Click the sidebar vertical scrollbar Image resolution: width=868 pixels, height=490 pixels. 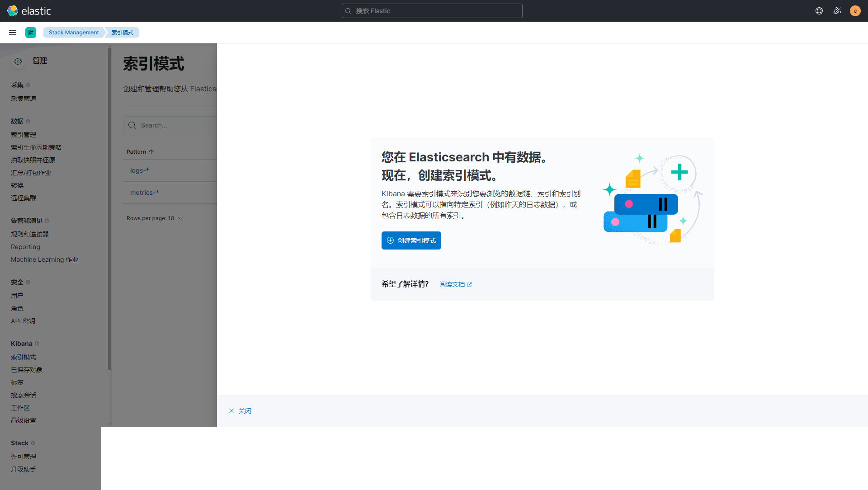pos(109,208)
